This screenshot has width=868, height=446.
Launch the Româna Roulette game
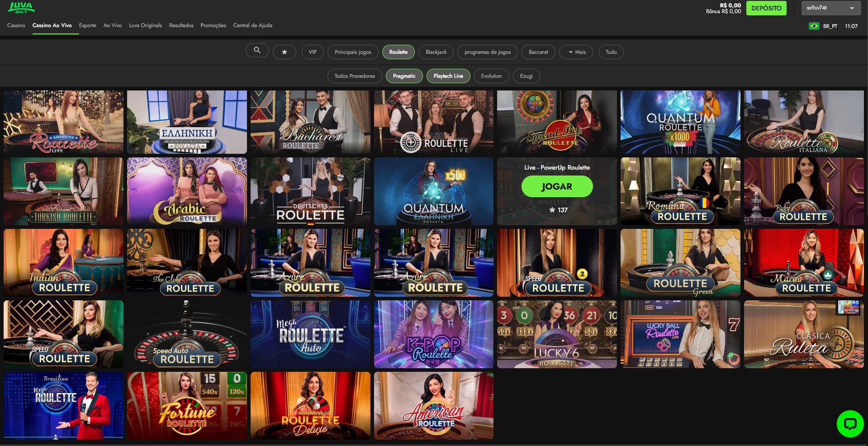[680, 191]
